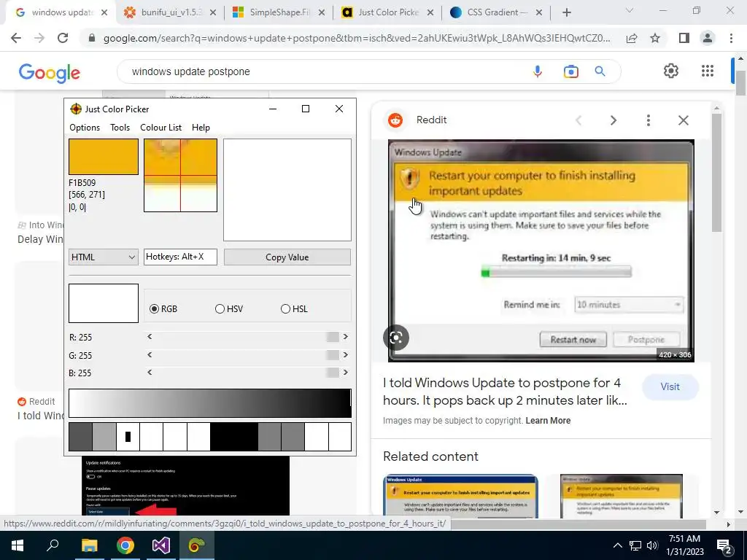The width and height of the screenshot is (747, 560).
Task: Open Windows Start menu
Action: pos(18,545)
